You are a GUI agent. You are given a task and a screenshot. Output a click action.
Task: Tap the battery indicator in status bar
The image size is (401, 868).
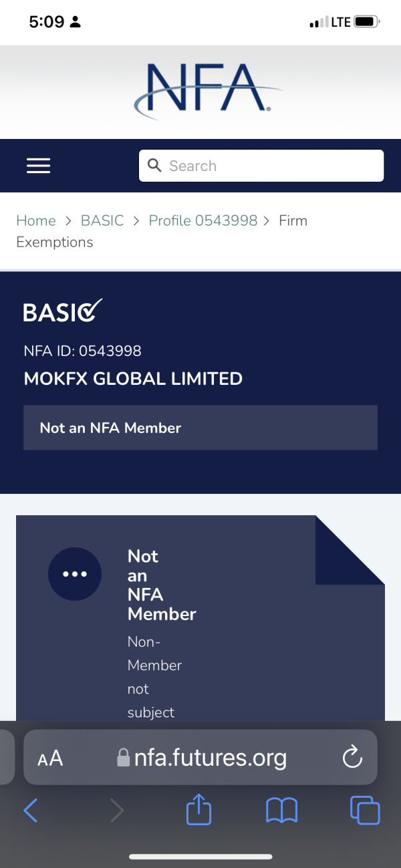tap(366, 22)
